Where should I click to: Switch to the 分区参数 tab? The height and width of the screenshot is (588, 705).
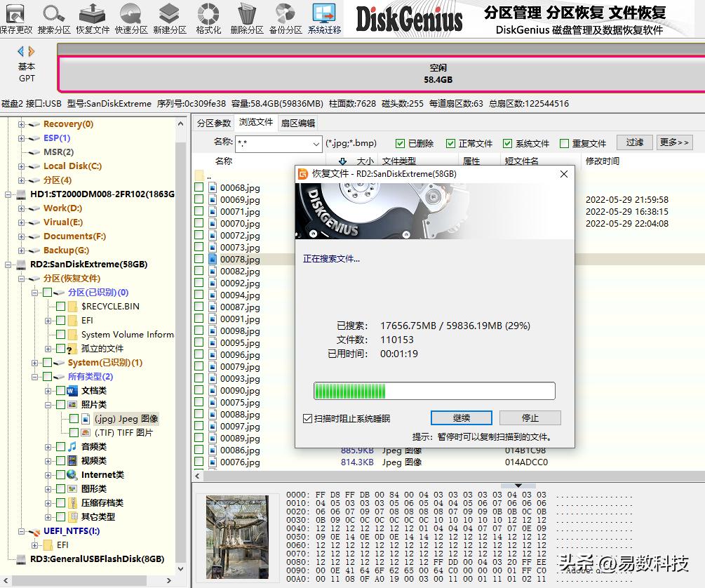point(213,123)
